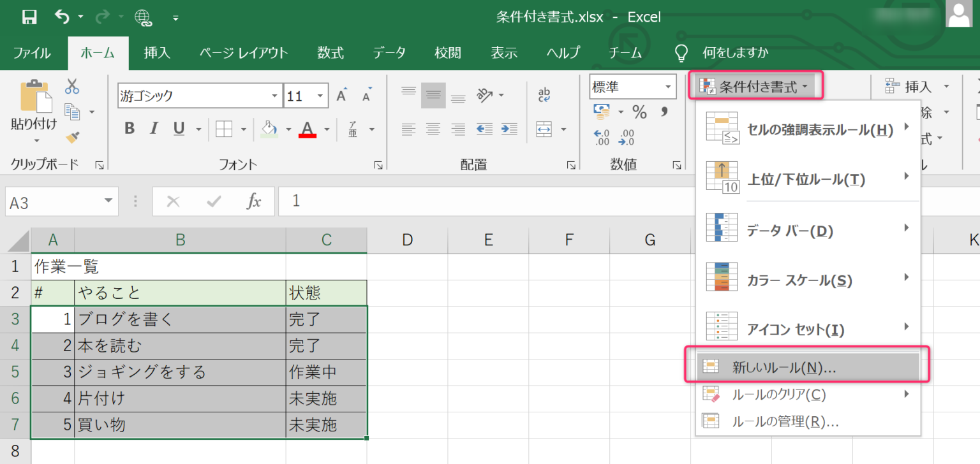Click the Insert Function fx icon
980x464 pixels.
[253, 202]
